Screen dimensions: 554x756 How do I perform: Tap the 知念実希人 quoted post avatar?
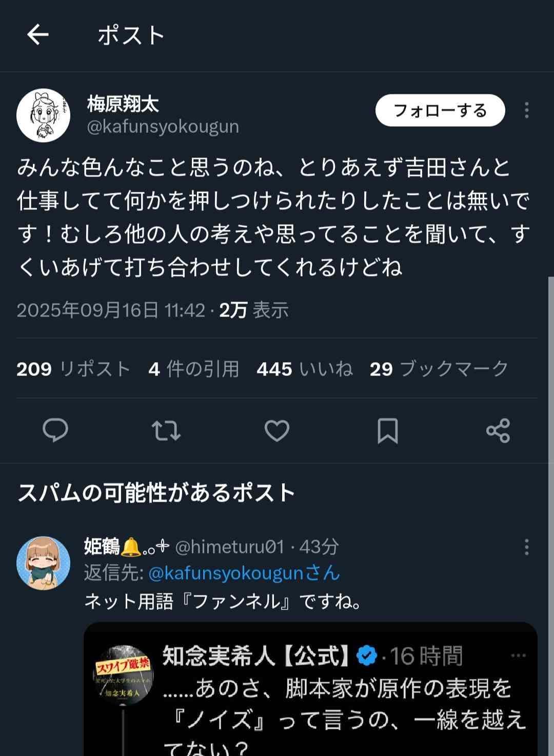pyautogui.click(x=123, y=673)
